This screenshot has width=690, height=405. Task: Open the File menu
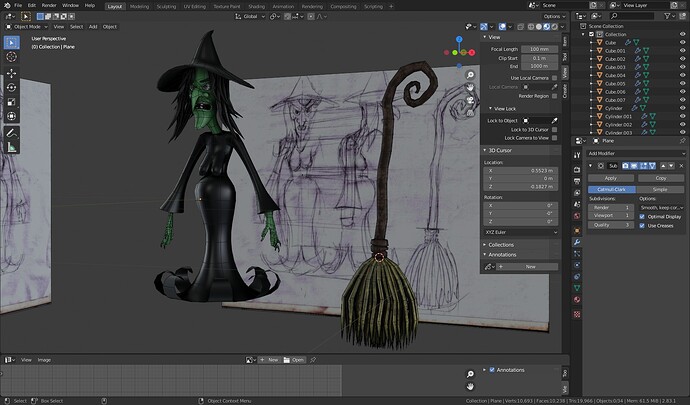tap(18, 5)
